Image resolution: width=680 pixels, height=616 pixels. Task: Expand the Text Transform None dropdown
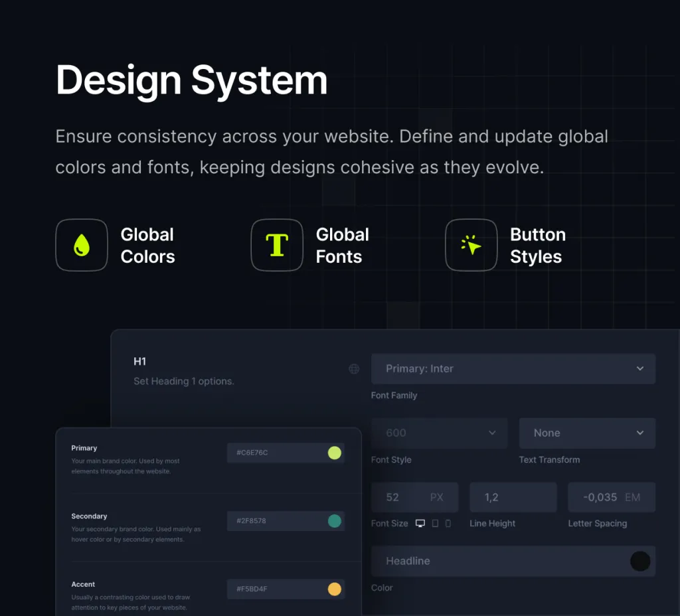587,433
